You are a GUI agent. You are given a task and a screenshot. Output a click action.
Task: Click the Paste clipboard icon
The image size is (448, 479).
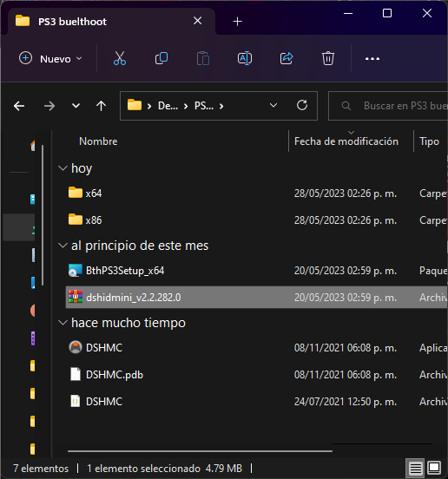tap(203, 58)
